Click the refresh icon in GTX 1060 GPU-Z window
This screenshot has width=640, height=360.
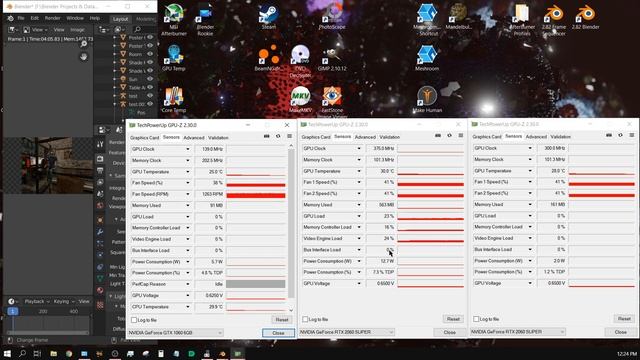tap(278, 136)
